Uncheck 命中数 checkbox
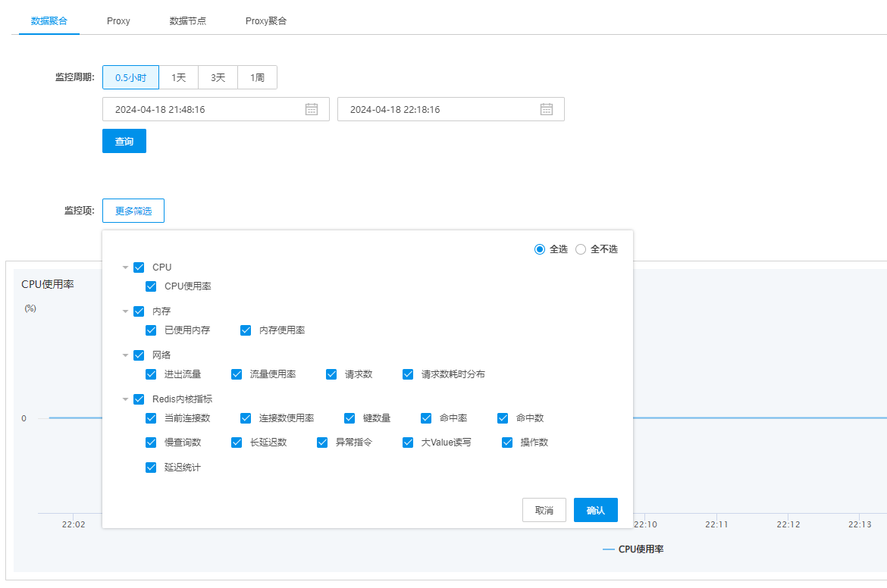This screenshot has height=588, width=887. pyautogui.click(x=503, y=418)
